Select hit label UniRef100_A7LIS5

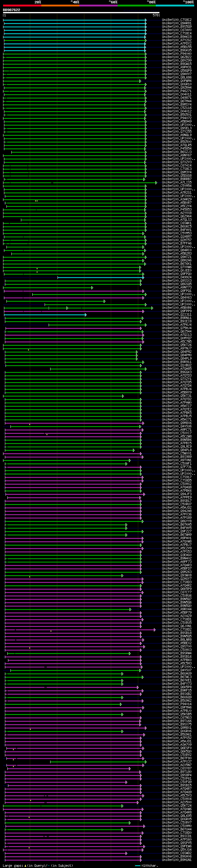pos(177,182)
